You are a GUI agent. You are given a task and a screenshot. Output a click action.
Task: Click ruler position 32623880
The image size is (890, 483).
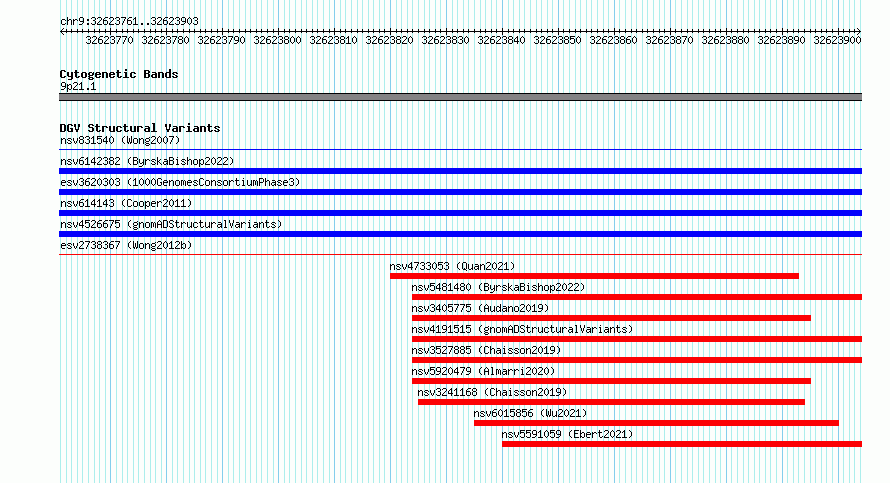click(725, 40)
